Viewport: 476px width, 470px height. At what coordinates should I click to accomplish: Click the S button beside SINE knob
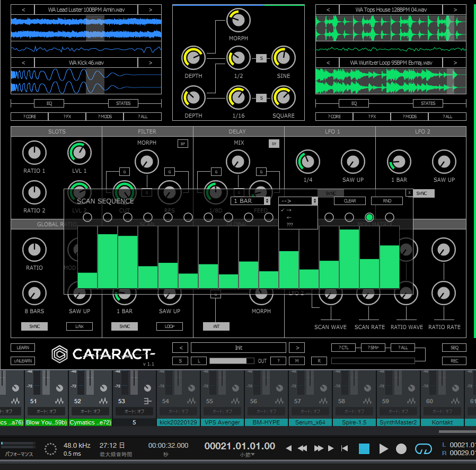click(x=261, y=58)
